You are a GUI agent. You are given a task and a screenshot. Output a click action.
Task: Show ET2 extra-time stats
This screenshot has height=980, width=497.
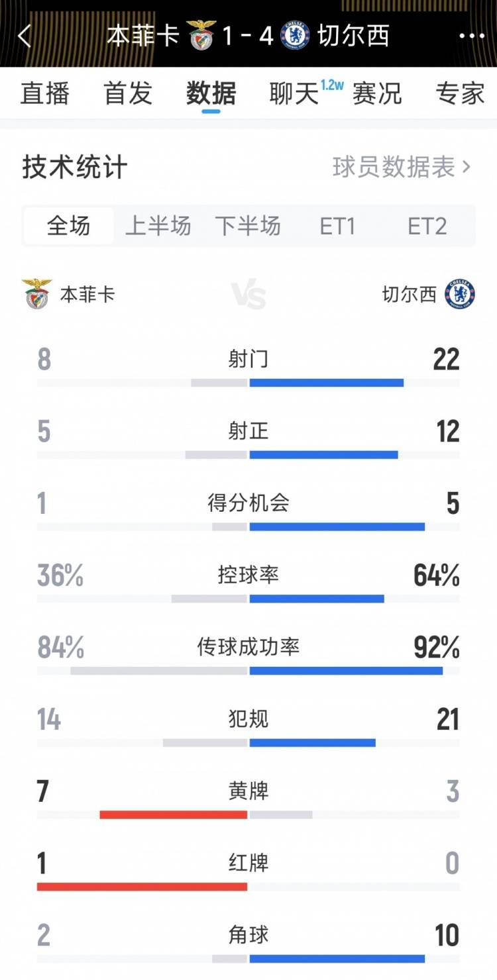[427, 226]
